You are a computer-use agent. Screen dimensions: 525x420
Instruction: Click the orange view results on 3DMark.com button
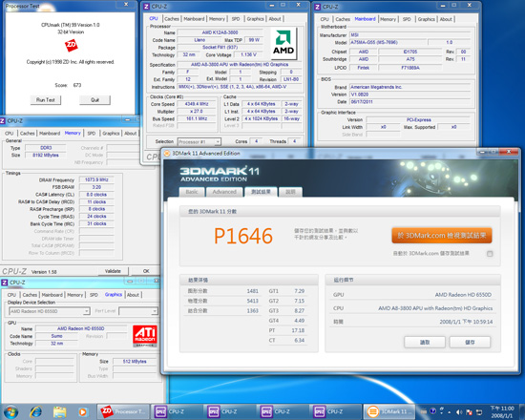point(442,236)
